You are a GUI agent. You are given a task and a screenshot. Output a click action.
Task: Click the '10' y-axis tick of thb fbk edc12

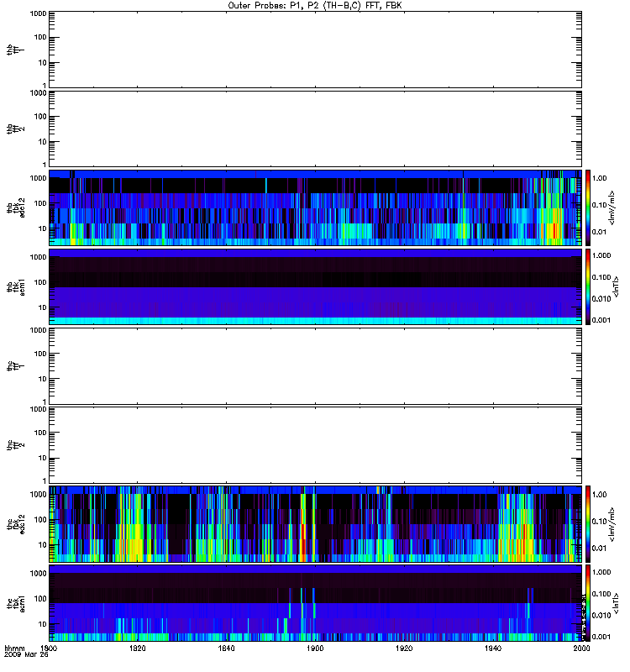(42, 228)
